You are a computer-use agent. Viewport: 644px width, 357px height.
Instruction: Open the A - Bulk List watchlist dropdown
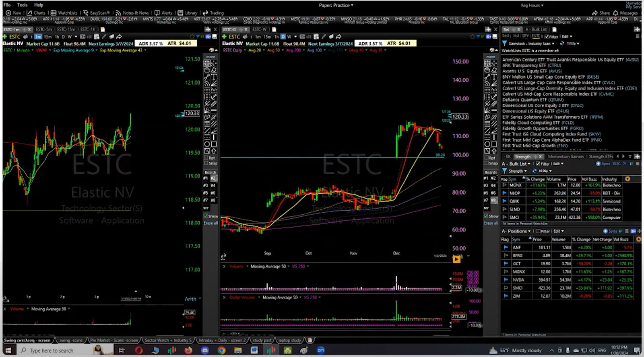pyautogui.click(x=517, y=164)
